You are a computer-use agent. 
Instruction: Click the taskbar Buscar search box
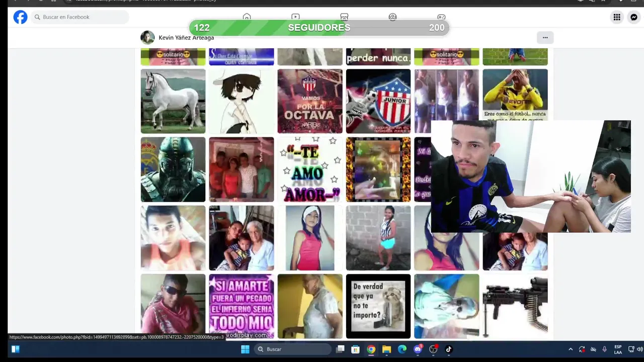coord(292,349)
